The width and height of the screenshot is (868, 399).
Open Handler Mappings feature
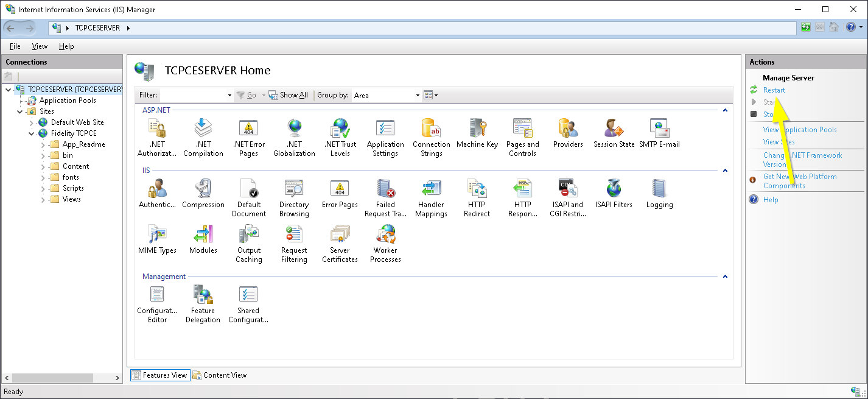tap(431, 198)
